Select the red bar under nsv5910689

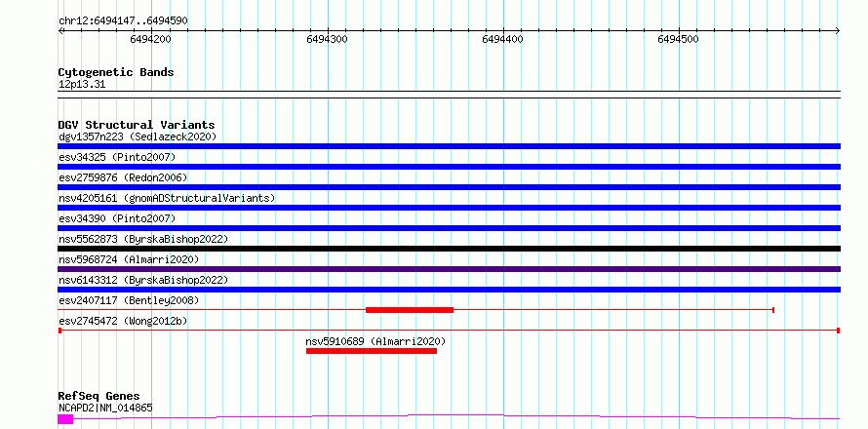tap(372, 351)
